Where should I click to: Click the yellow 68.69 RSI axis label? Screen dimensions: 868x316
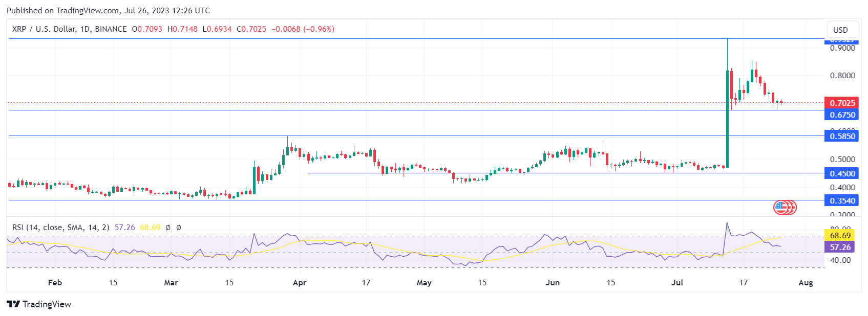coord(840,236)
